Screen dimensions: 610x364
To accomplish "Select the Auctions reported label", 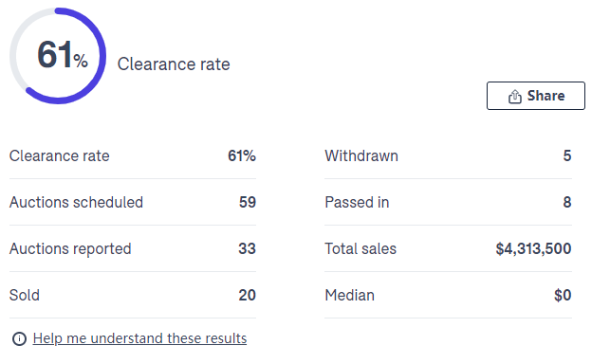I will pyautogui.click(x=70, y=249).
